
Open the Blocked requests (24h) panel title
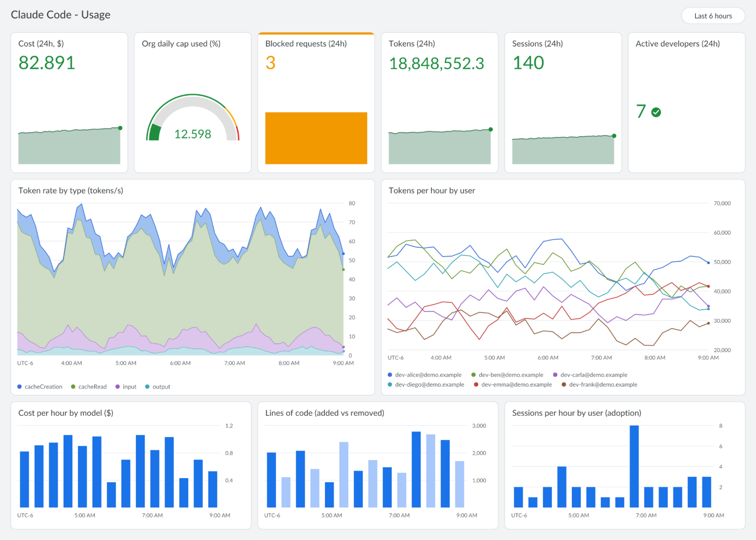click(306, 43)
